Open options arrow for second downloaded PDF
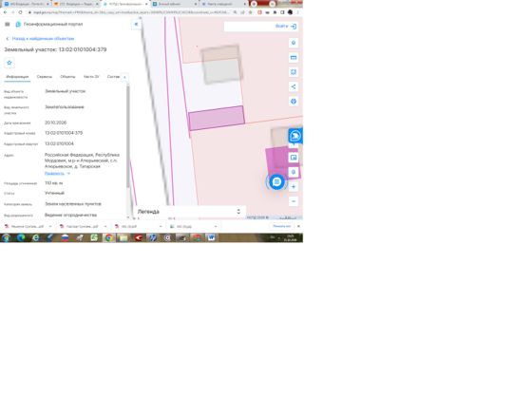 (105, 226)
